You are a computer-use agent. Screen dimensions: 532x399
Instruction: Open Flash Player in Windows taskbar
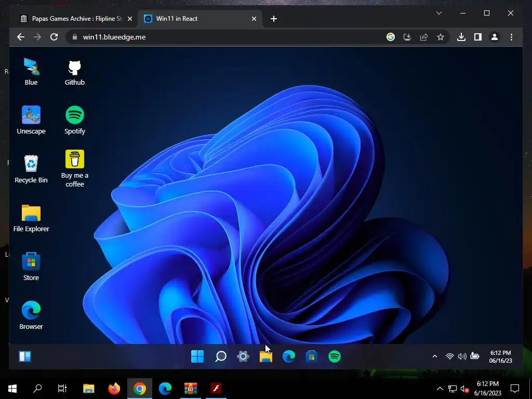coord(216,389)
